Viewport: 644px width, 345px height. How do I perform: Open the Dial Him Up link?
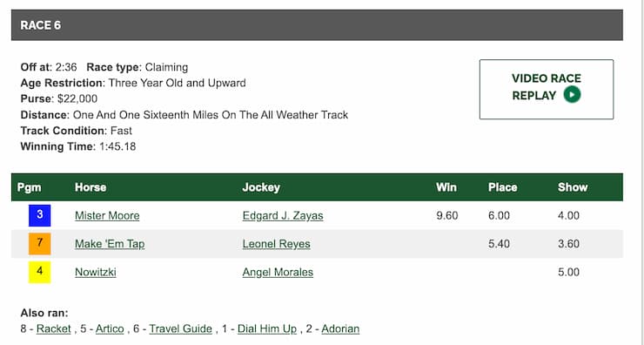[x=267, y=329]
